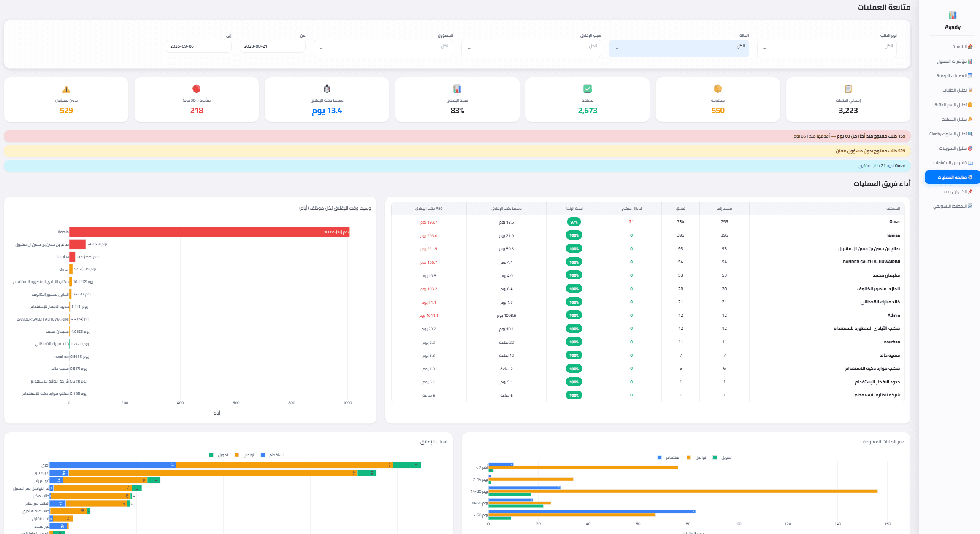The image size is (980, 534).
Task: Click the 97% completion badge for Omar
Action: (x=574, y=222)
